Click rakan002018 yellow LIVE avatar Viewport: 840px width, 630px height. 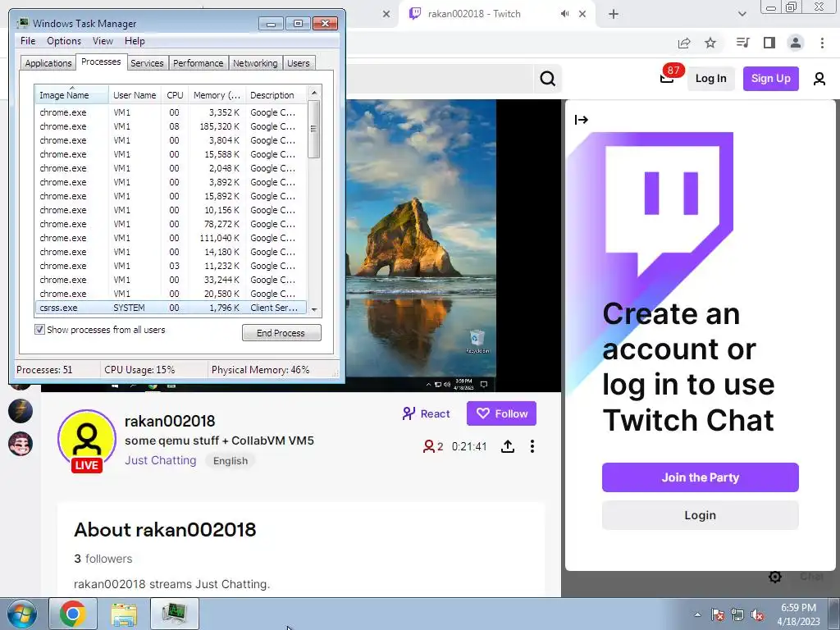pos(86,441)
